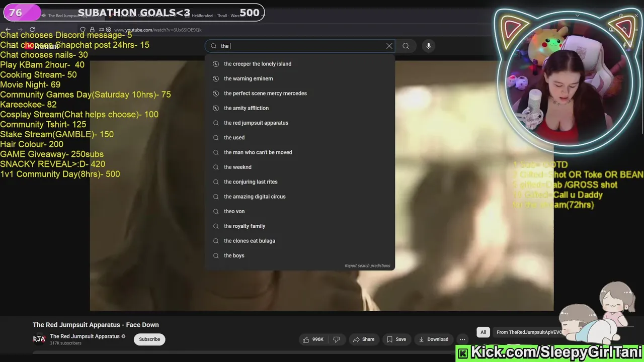Click history clock icon beside 'the perfect scene'
Image resolution: width=644 pixels, height=362 pixels.
click(216, 93)
